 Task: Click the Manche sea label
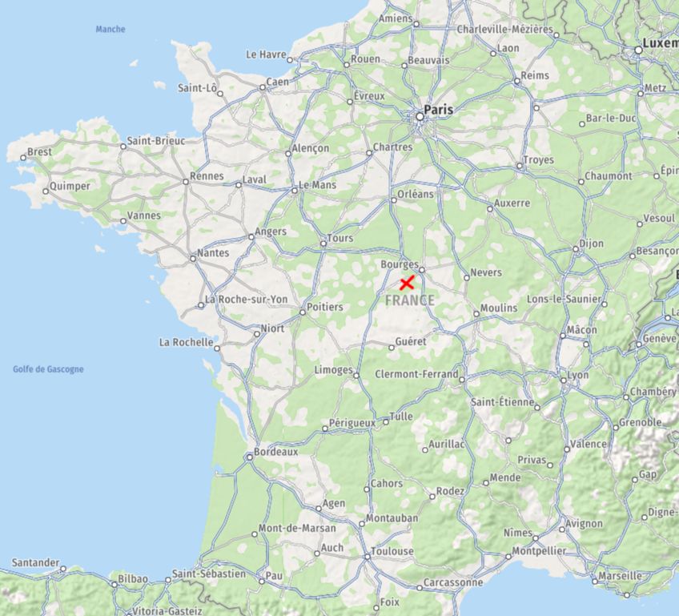(110, 29)
